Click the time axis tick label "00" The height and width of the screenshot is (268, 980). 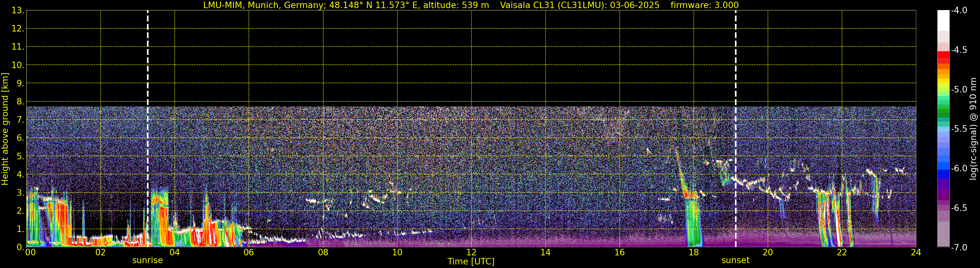point(30,252)
